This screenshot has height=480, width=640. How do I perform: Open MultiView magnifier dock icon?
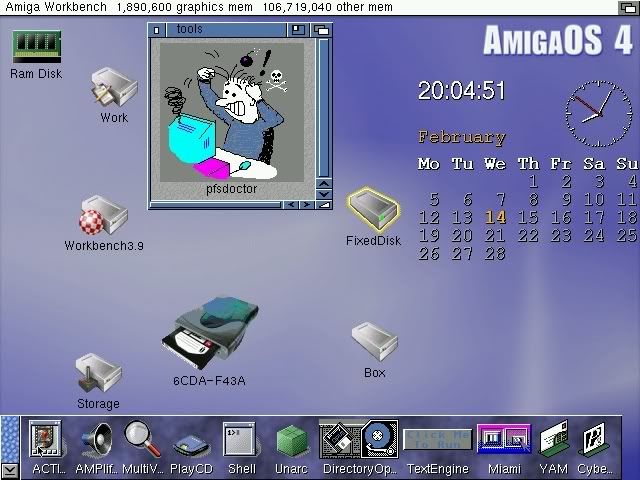pyautogui.click(x=142, y=440)
